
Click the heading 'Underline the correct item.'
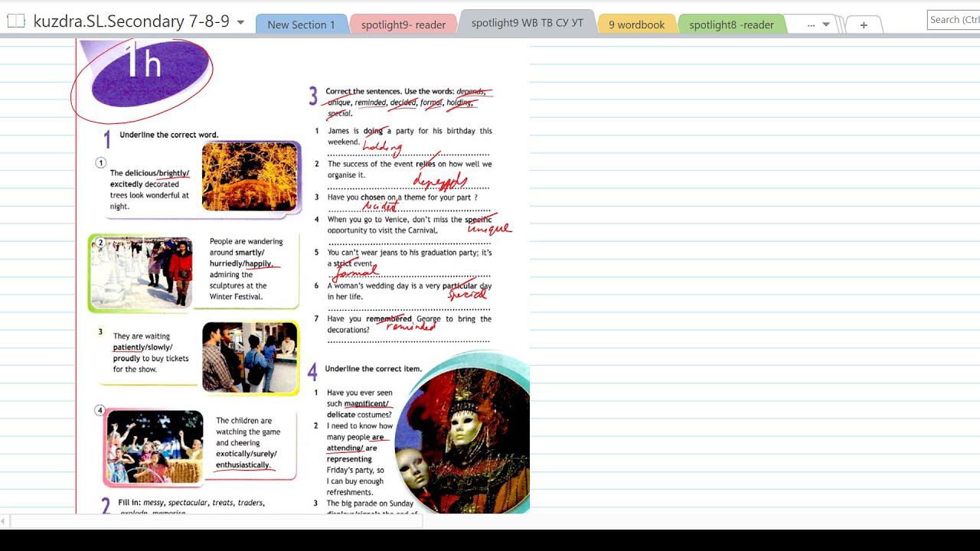pos(373,369)
